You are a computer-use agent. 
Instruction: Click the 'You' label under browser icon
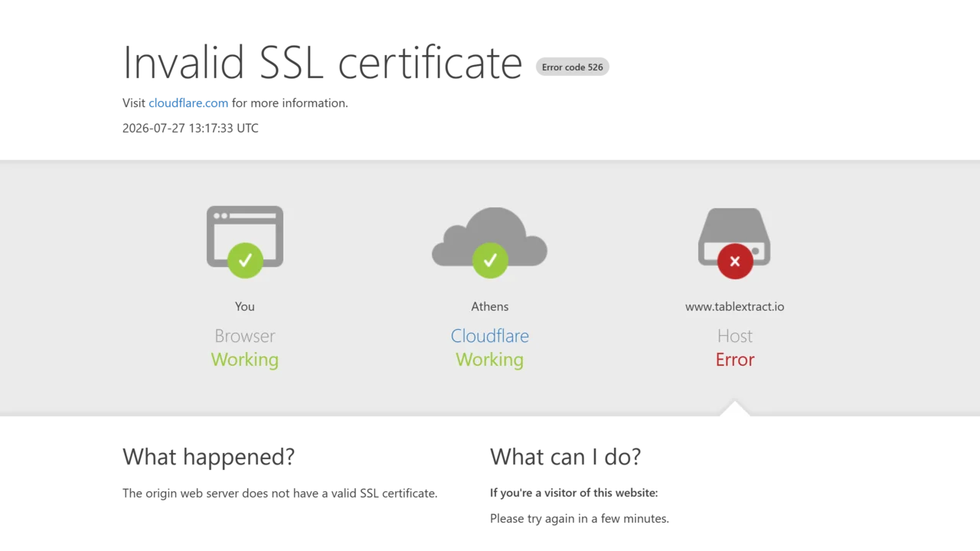coord(245,307)
